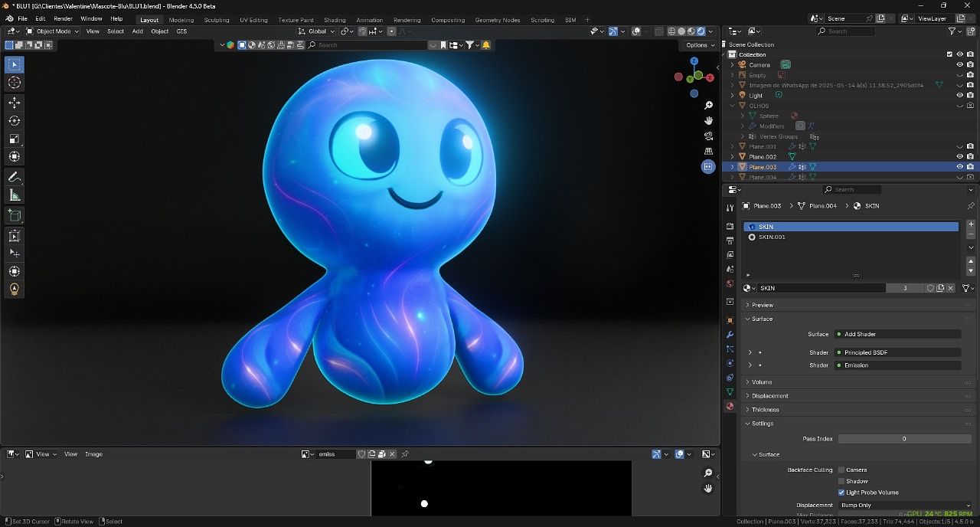The height and width of the screenshot is (527, 980).
Task: Click the Pass Index value field
Action: pyautogui.click(x=903, y=439)
